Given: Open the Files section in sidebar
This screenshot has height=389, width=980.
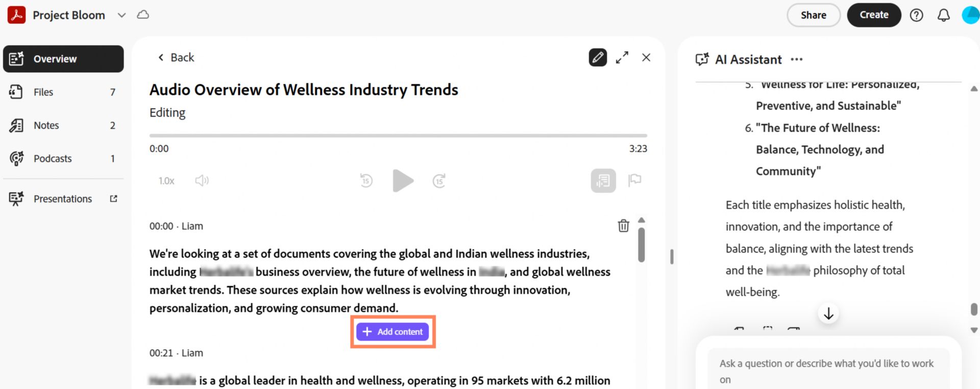Looking at the screenshot, I should [43, 92].
